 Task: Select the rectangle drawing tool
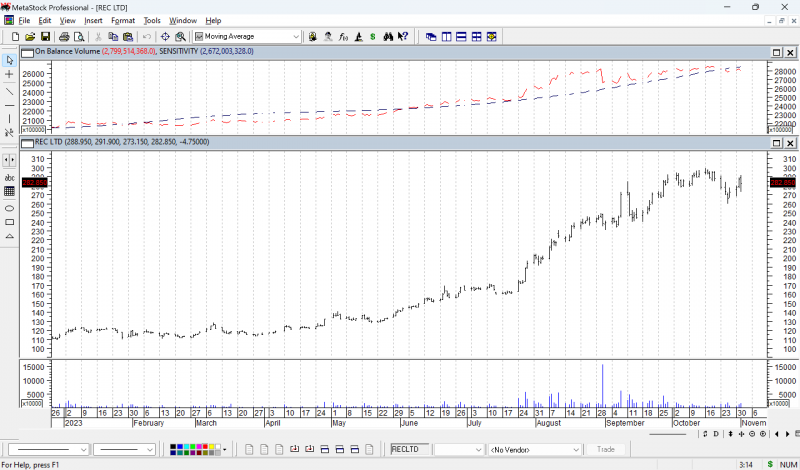10,222
